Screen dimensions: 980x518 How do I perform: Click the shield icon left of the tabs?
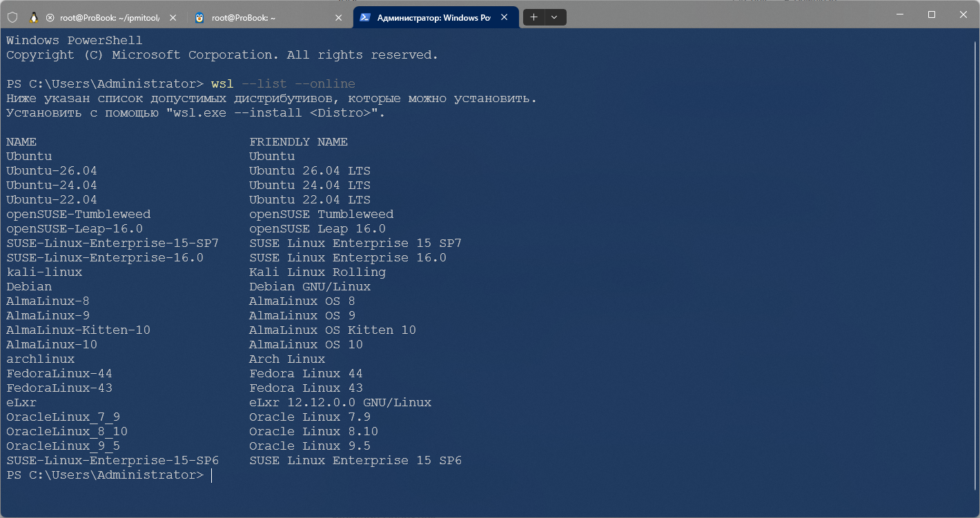click(12, 17)
